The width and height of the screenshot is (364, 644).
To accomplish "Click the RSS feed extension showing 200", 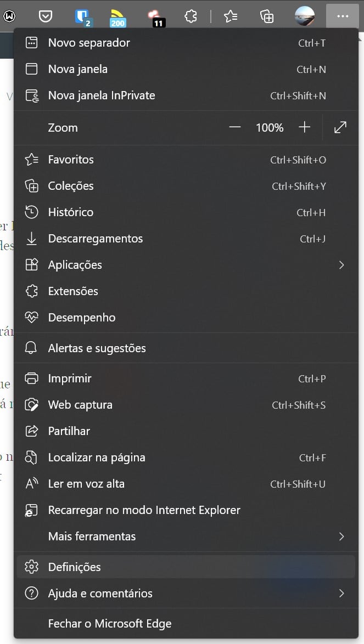I will tap(117, 16).
